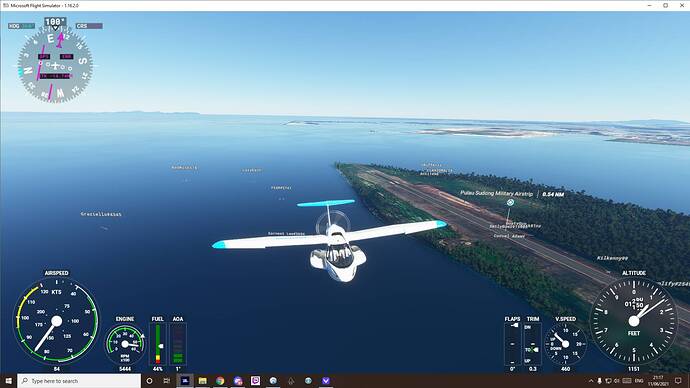The image size is (690, 388).
Task: Open Task View in the taskbar
Action: click(x=166, y=381)
